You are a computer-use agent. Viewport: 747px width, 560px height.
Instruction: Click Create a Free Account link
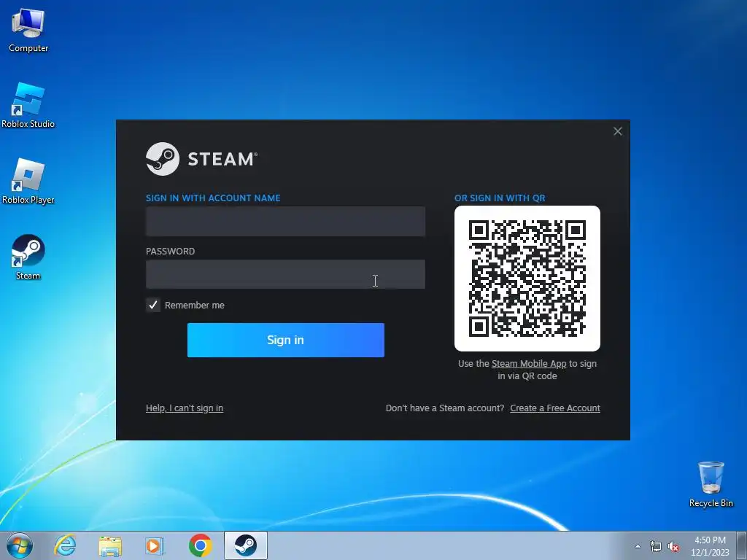(x=555, y=408)
